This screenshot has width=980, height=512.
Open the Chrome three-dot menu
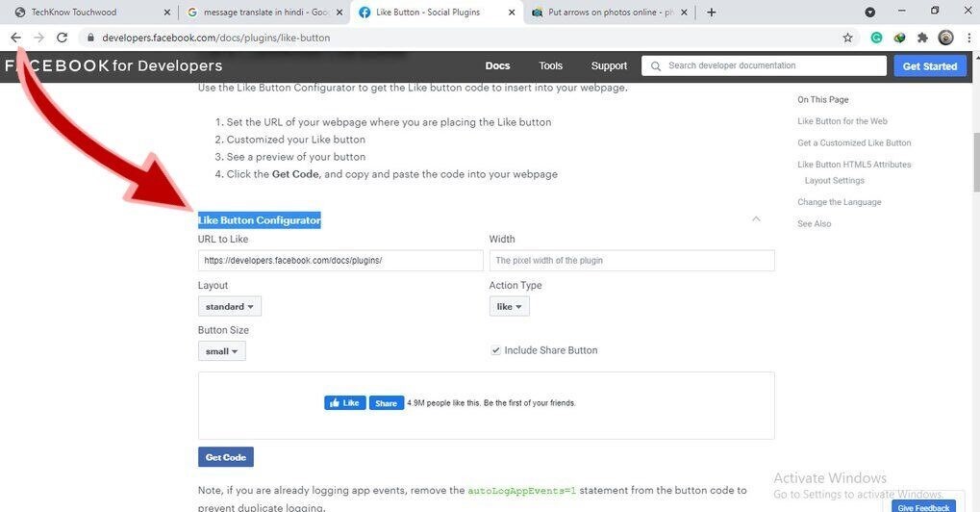point(968,38)
